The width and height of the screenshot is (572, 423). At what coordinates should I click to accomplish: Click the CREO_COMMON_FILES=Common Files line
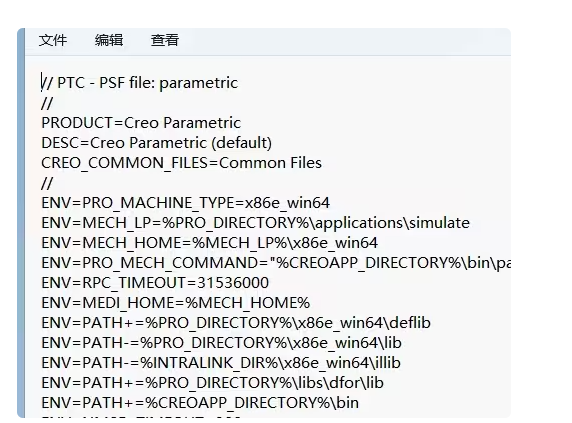point(181,163)
